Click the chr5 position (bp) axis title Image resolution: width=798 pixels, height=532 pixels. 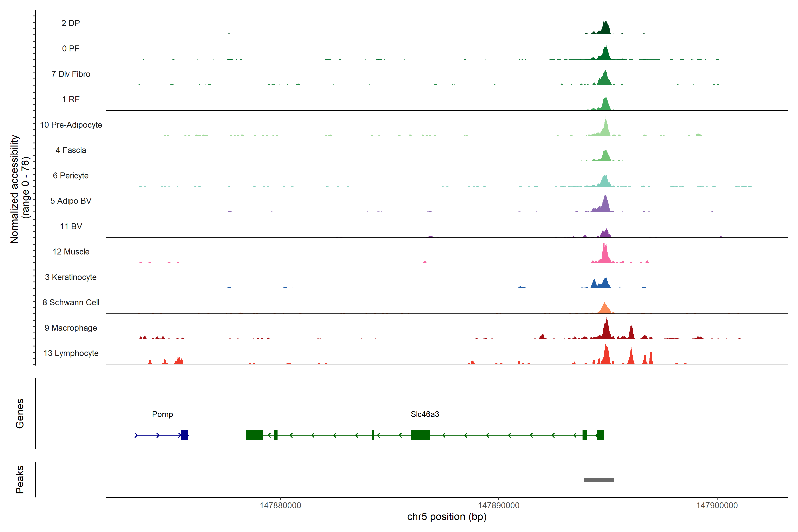[446, 517]
